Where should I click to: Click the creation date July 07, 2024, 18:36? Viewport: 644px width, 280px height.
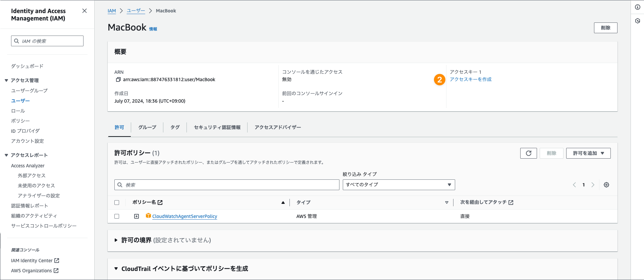(x=150, y=101)
